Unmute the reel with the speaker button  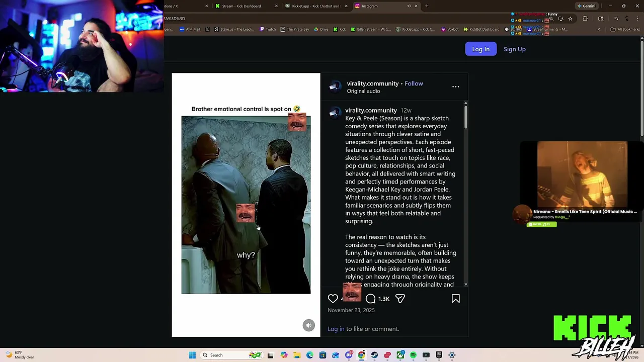[x=309, y=325]
